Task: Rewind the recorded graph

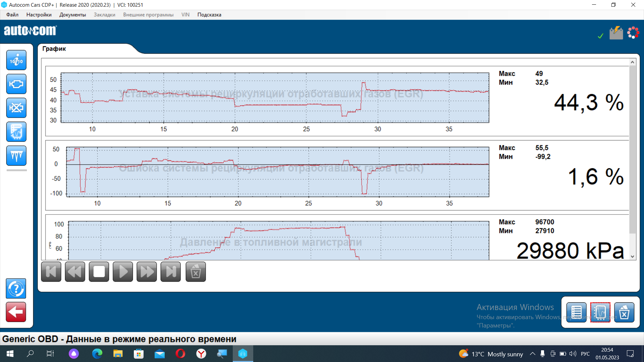Action: [75, 271]
